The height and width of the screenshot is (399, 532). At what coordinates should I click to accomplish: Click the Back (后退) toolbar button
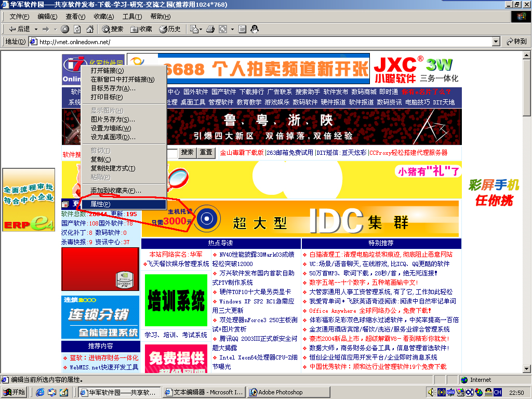point(19,29)
